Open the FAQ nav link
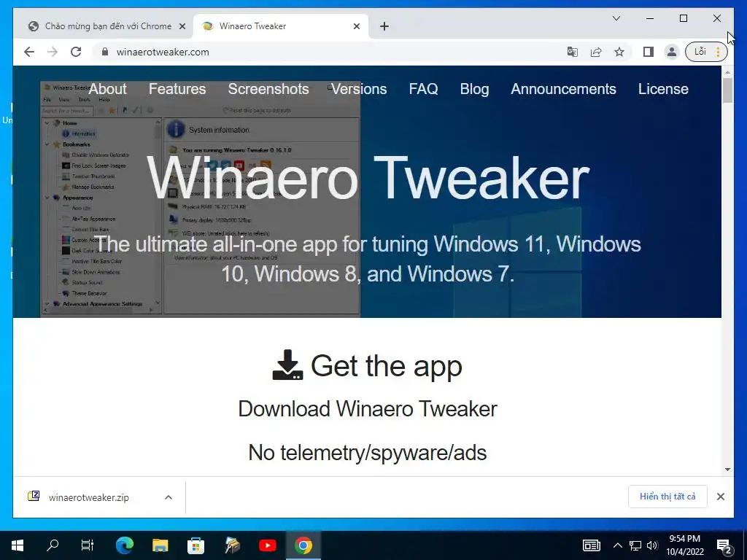This screenshot has height=560, width=747. tap(423, 89)
